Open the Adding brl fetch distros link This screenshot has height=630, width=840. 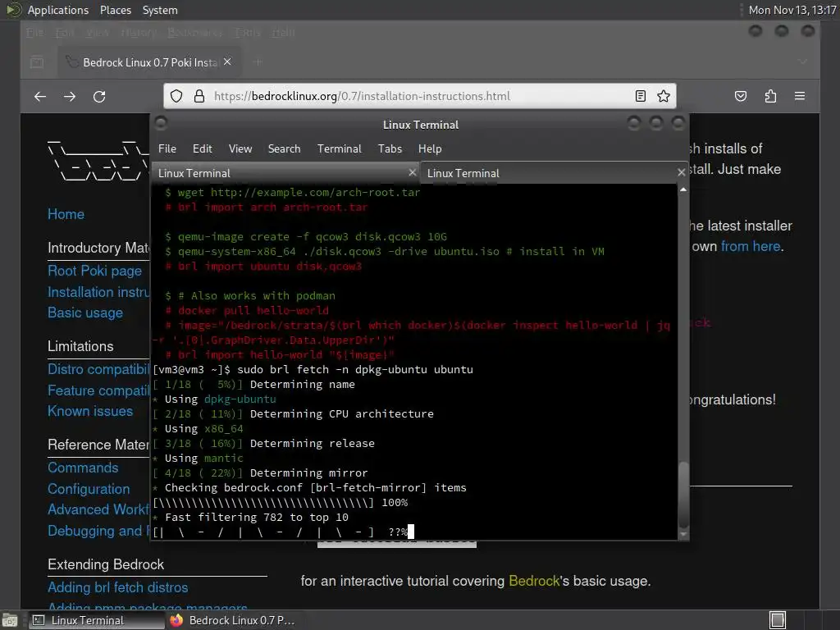[x=118, y=587]
